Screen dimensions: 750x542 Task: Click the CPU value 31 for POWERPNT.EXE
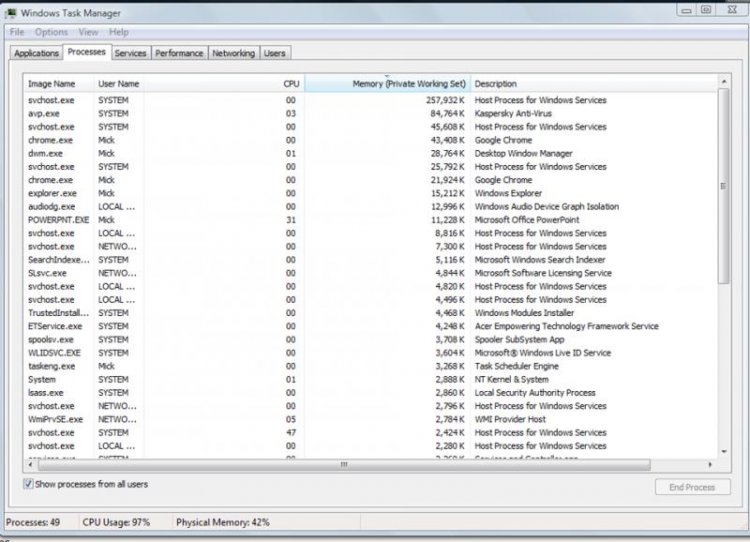291,220
